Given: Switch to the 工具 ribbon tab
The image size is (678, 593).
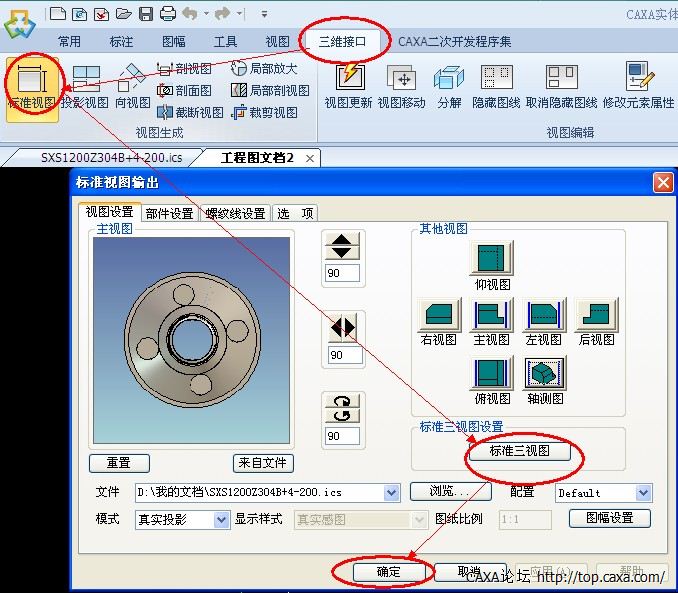Looking at the screenshot, I should (x=225, y=42).
